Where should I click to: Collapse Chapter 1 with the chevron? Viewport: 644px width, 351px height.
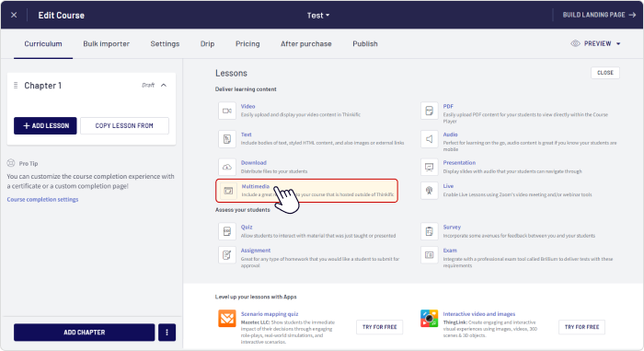(x=164, y=85)
